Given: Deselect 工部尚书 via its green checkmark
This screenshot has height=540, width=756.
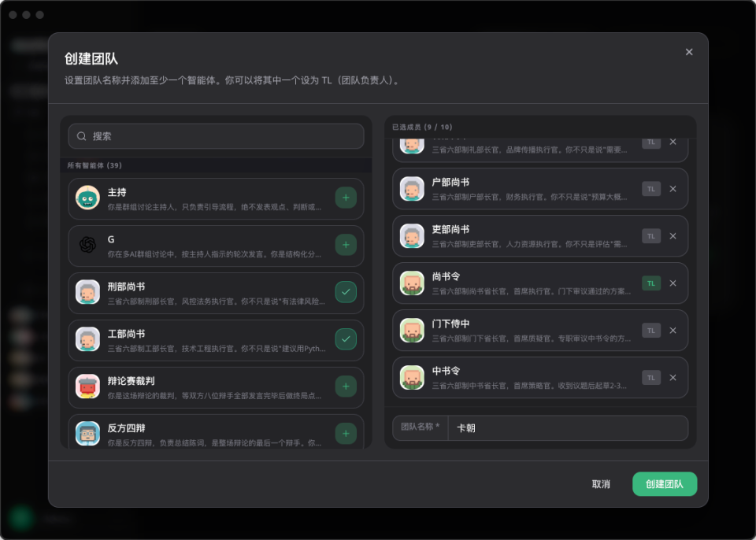Looking at the screenshot, I should pos(346,339).
